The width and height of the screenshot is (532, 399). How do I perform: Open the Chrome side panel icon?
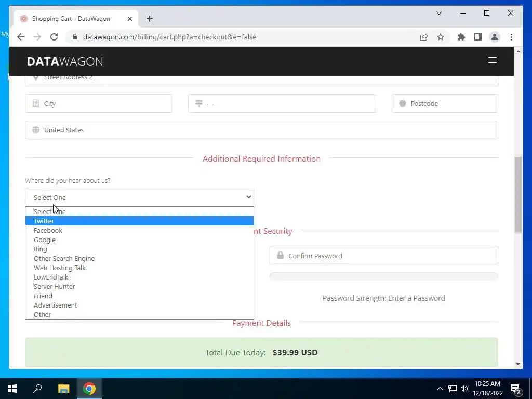478,37
